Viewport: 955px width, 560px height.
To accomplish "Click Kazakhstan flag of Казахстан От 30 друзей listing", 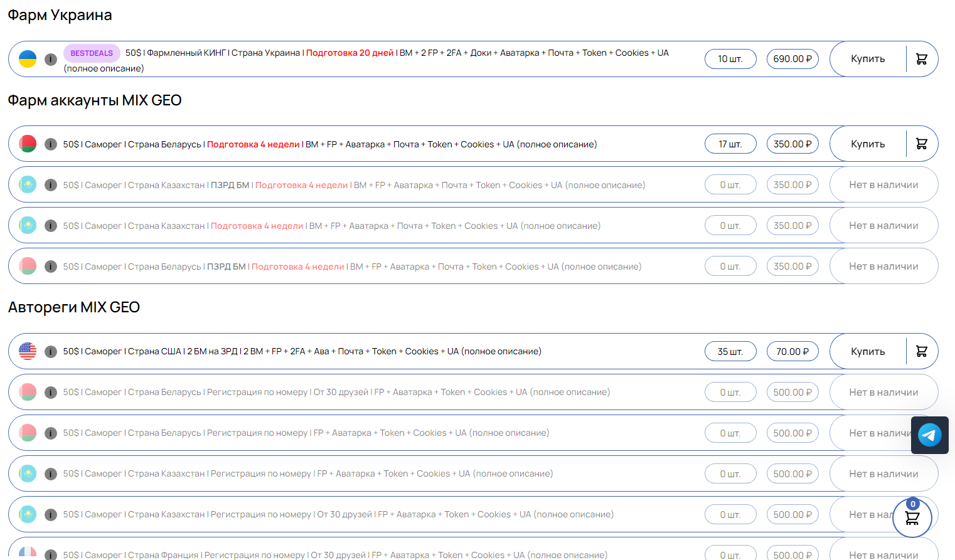I will point(28,514).
